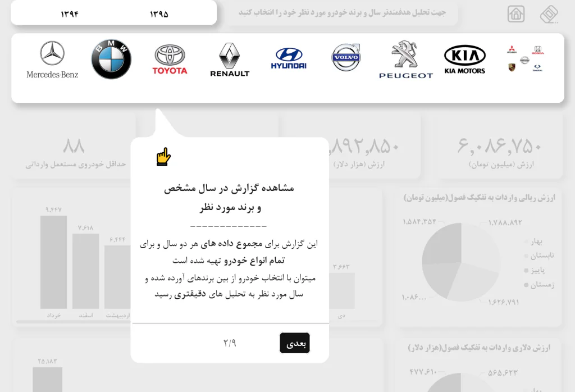
Task: Select the small Nissan logo
Action: pos(524,60)
